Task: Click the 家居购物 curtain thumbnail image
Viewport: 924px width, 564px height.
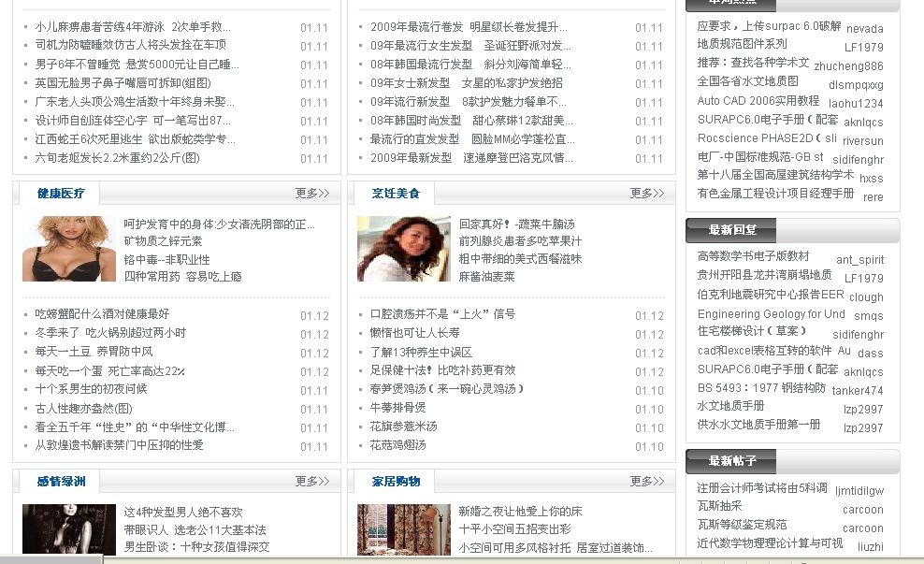Action: (391, 529)
